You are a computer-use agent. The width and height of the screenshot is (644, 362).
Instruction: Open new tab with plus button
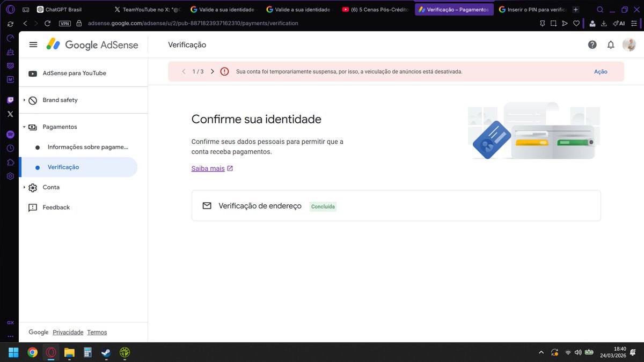pyautogui.click(x=576, y=10)
